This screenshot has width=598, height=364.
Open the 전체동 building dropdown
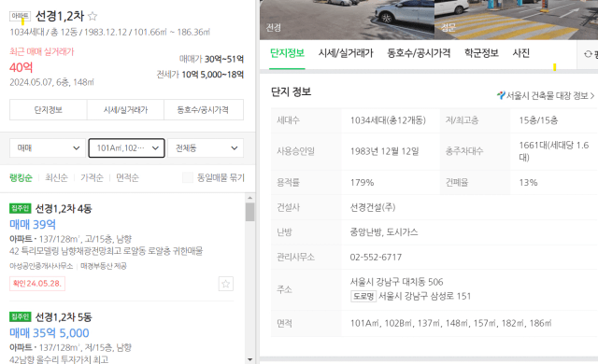(x=206, y=148)
